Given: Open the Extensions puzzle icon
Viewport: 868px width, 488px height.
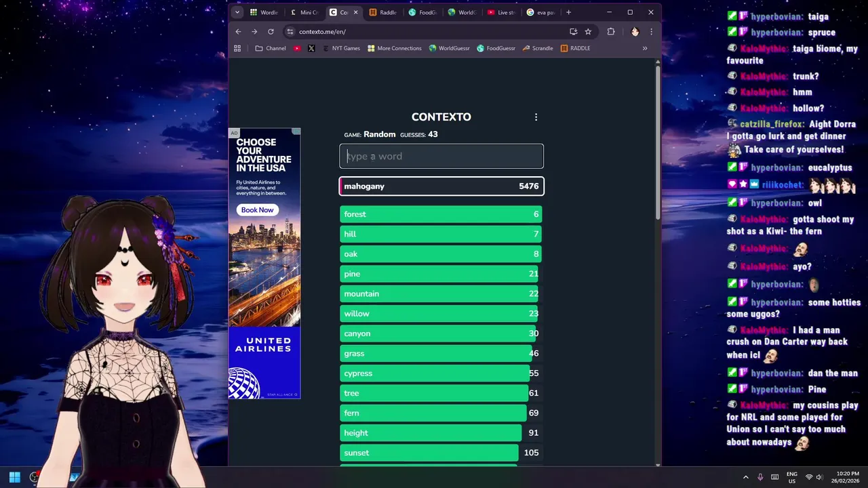Looking at the screenshot, I should pyautogui.click(x=611, y=32).
